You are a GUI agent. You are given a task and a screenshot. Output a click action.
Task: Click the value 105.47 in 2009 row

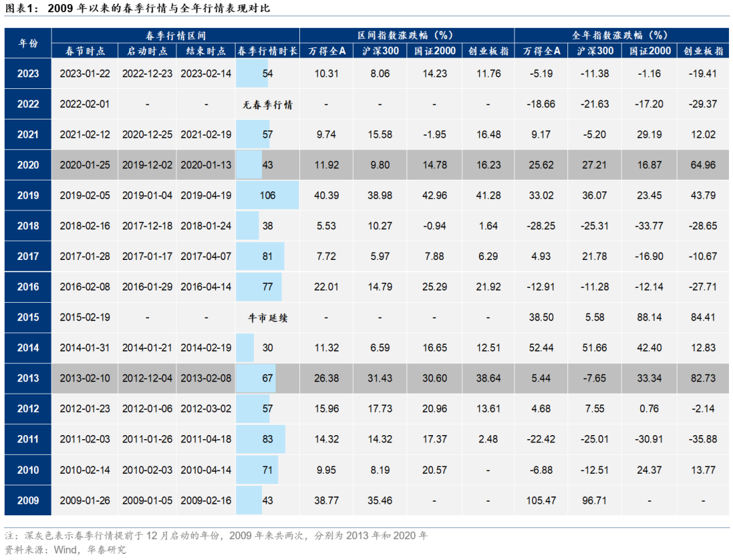pos(541,500)
